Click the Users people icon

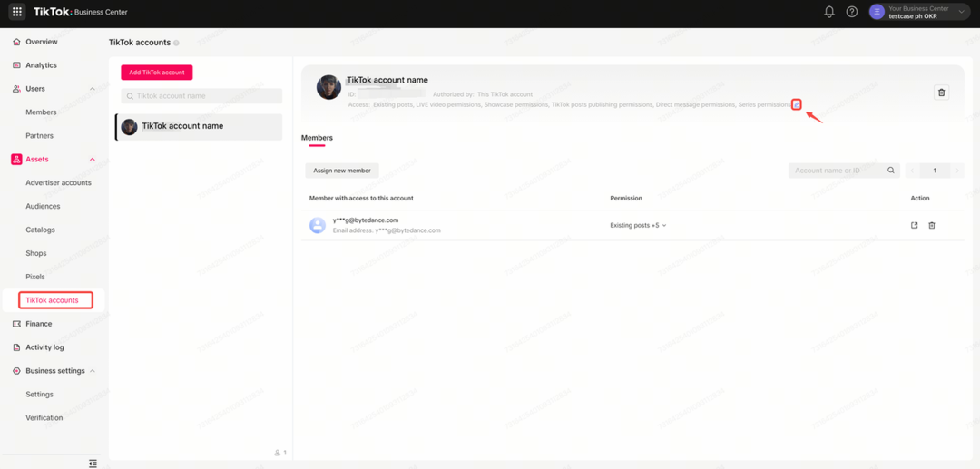pyautogui.click(x=17, y=89)
